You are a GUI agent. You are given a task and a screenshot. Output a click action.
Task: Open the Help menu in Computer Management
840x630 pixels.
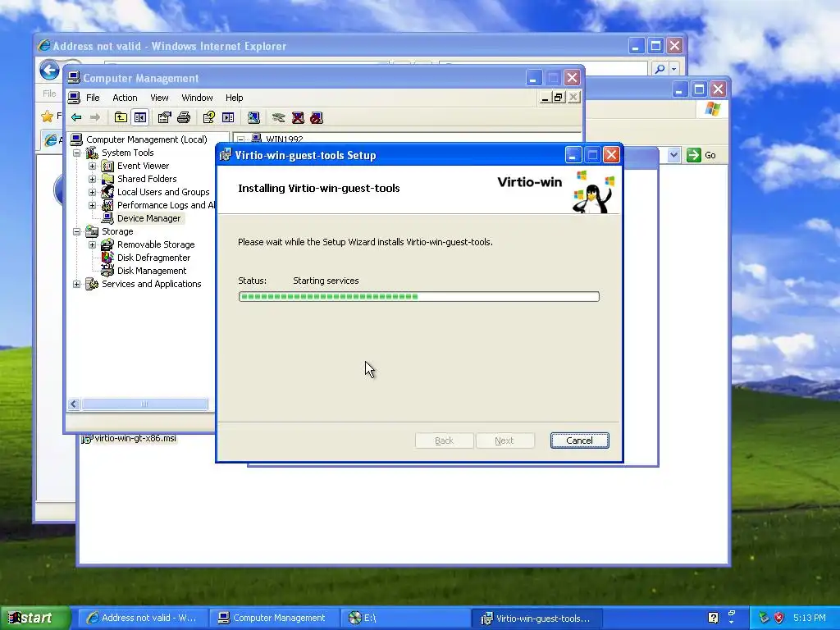click(234, 98)
